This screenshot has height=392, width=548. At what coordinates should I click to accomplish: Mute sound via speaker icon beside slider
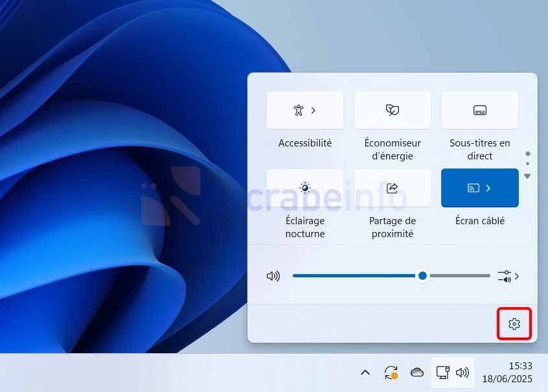coord(273,276)
